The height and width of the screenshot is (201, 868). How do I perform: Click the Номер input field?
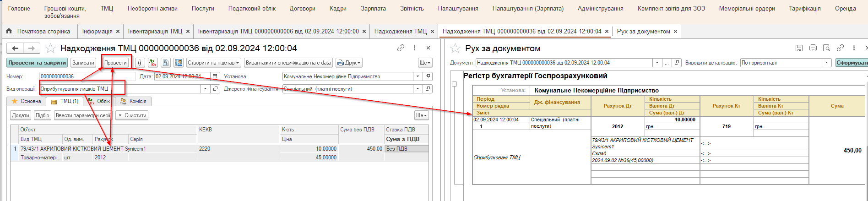click(87, 76)
